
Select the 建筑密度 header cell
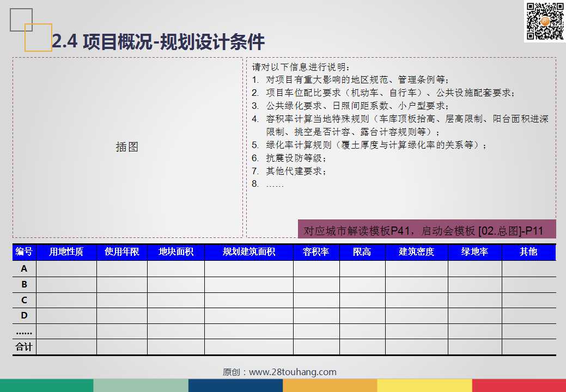coord(417,252)
